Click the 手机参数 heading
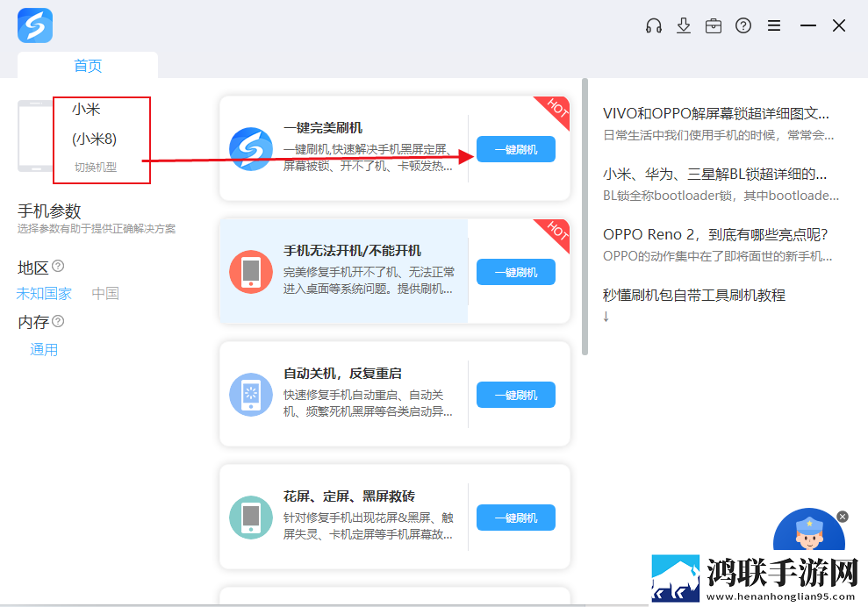Screen dimensions: 868x607 [49, 211]
